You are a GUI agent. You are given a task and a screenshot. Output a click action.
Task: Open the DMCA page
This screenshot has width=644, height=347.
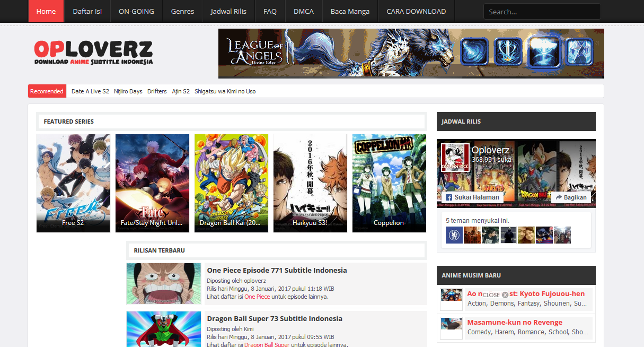(x=304, y=11)
